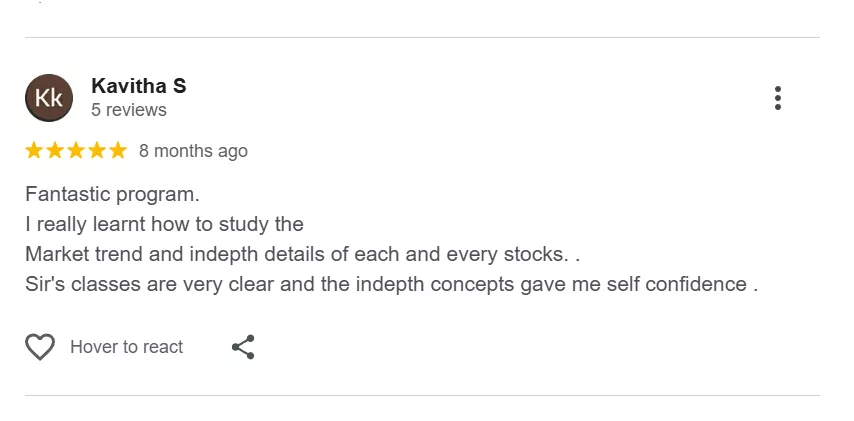View the "5 reviews" reviewer count
The height and width of the screenshot is (421, 854).
[x=129, y=110]
